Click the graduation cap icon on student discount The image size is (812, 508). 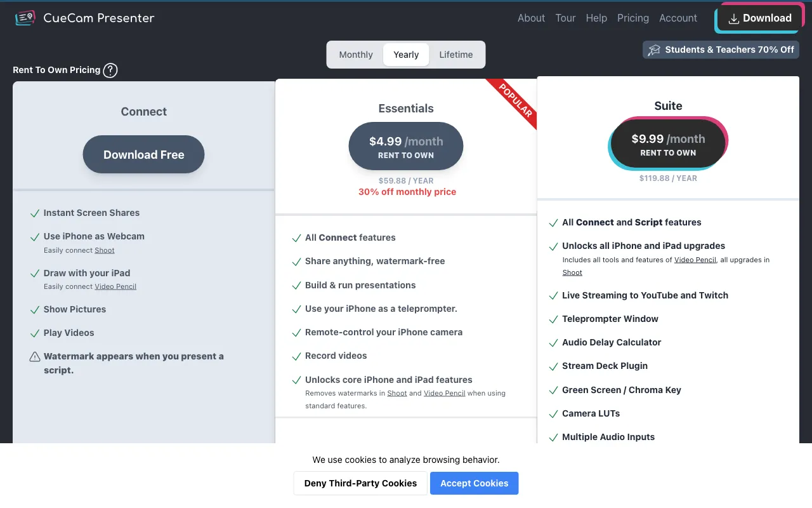click(x=653, y=50)
